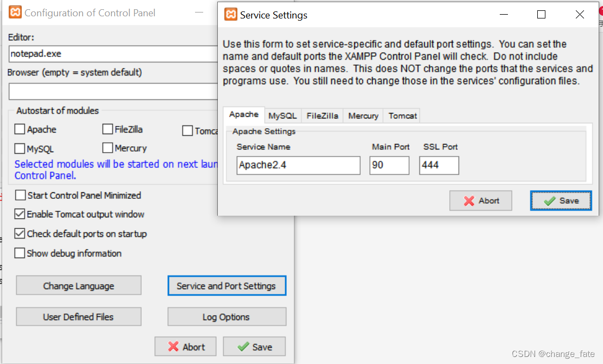
Task: Switch to the MySQL settings tab
Action: (282, 115)
